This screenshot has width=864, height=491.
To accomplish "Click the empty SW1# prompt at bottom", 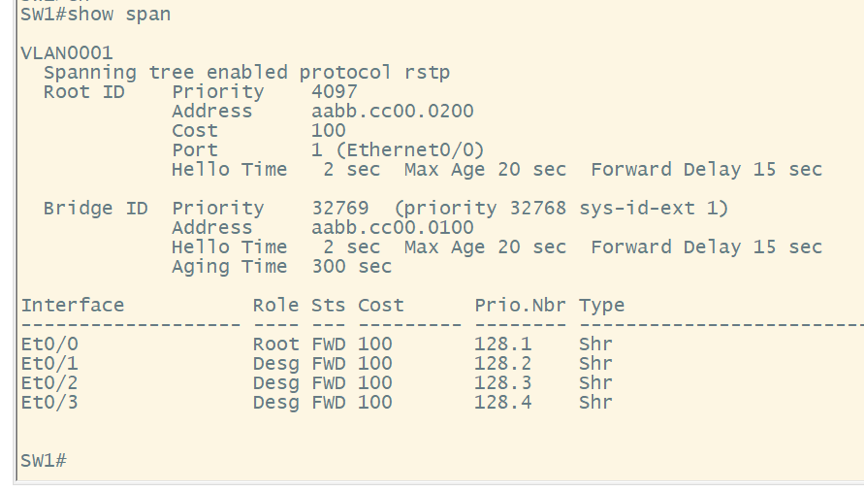I will click(43, 460).
